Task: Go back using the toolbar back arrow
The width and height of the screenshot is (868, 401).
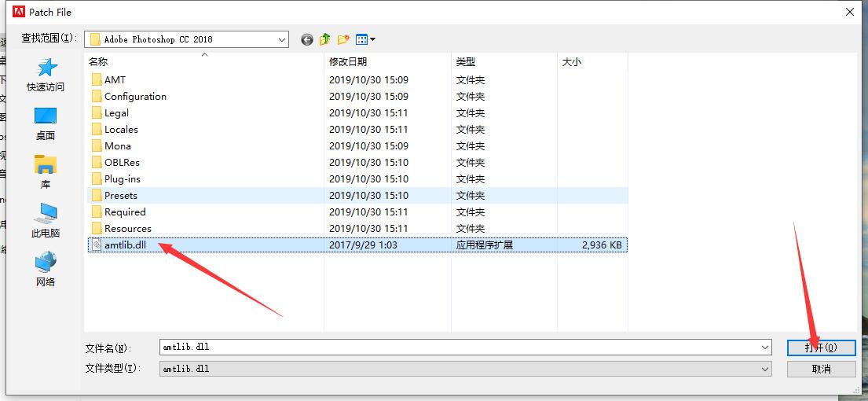Action: coord(307,39)
